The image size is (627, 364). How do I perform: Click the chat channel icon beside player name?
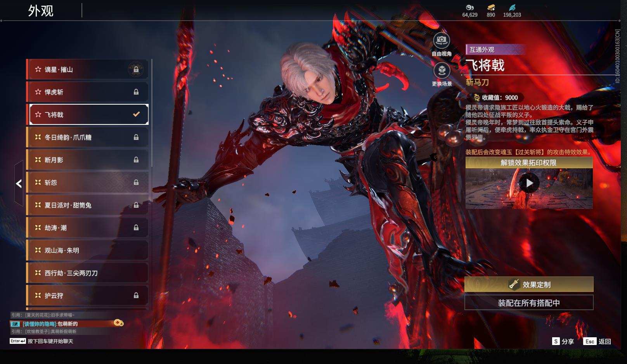[15, 324]
